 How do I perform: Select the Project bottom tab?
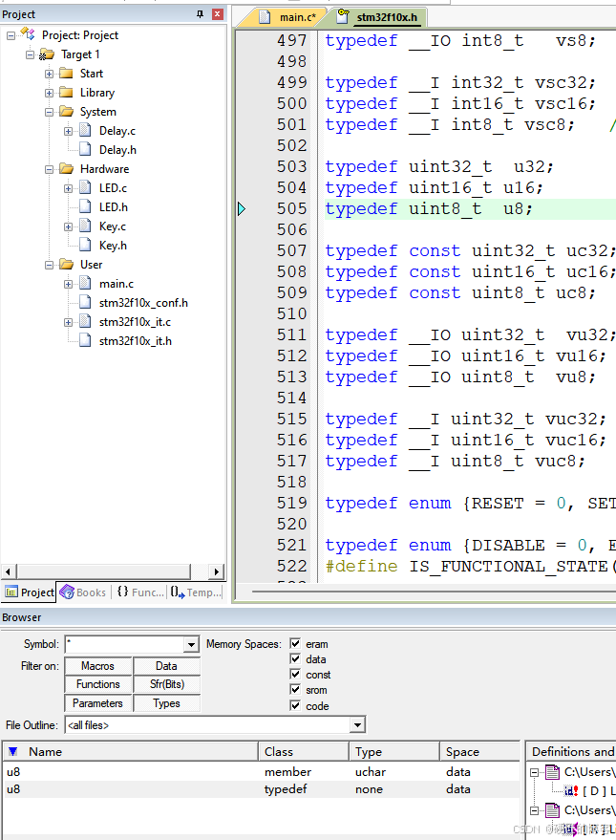[x=30, y=592]
